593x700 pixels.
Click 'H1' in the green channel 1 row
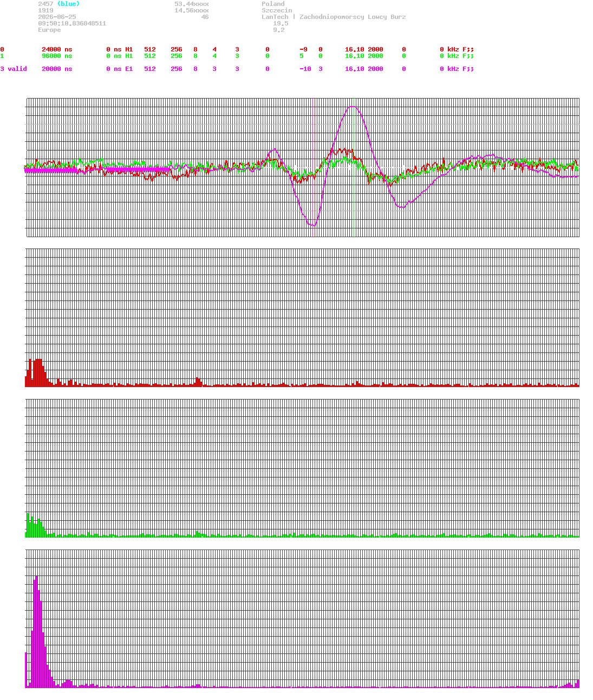click(x=129, y=56)
